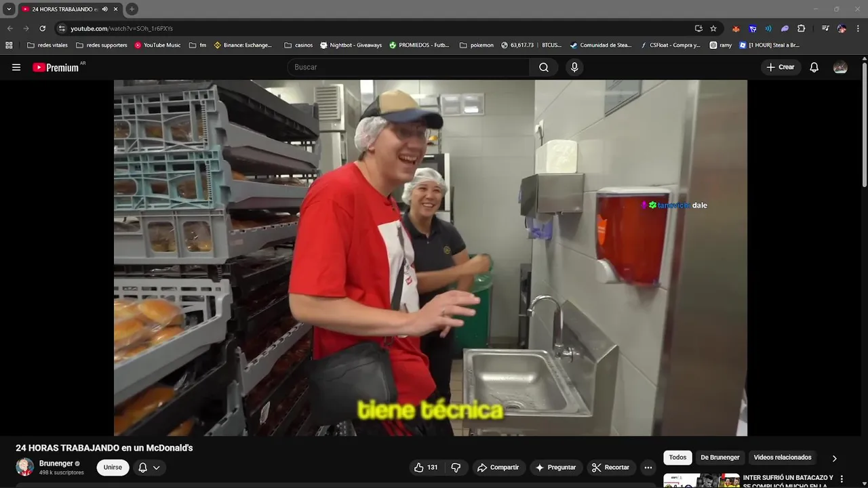Open the MetaMask fox extension
Image resolution: width=868 pixels, height=488 pixels.
coord(736,28)
